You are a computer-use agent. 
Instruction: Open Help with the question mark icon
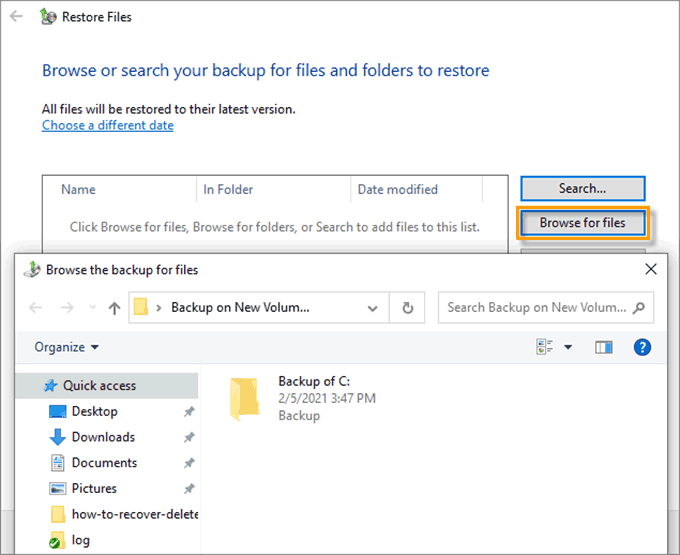[642, 347]
